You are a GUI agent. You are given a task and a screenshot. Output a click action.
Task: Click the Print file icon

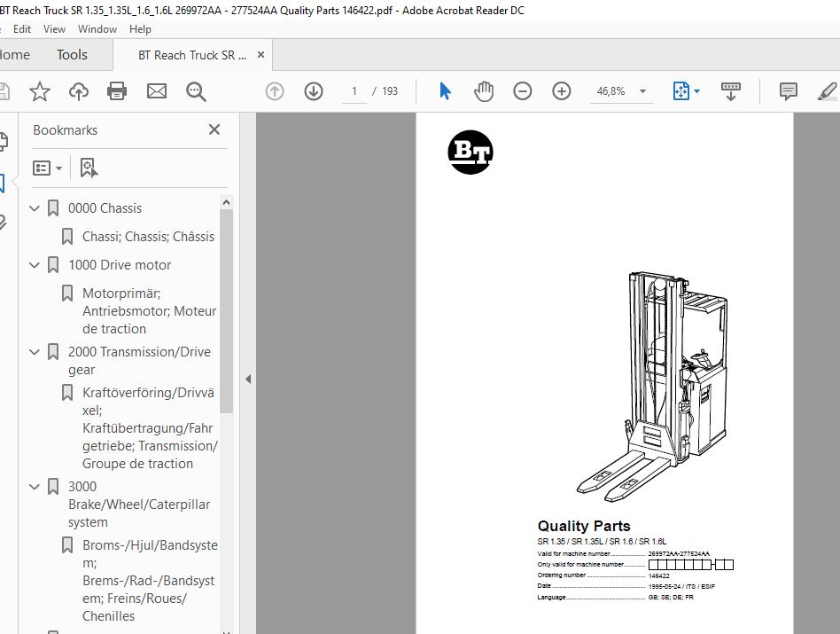[117, 91]
